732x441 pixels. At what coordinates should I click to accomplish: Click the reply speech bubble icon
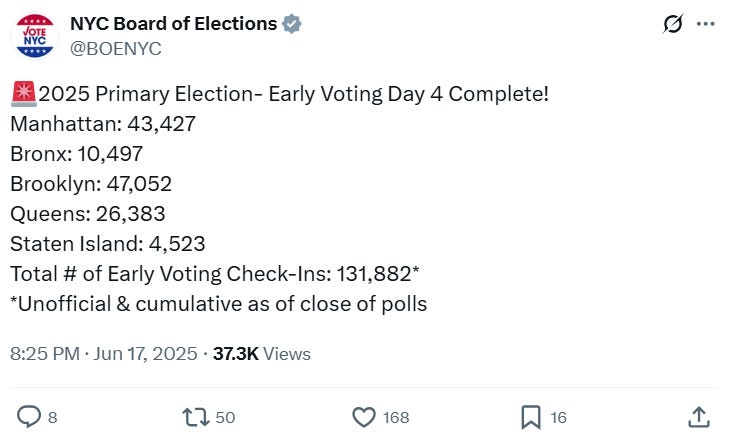(x=30, y=416)
